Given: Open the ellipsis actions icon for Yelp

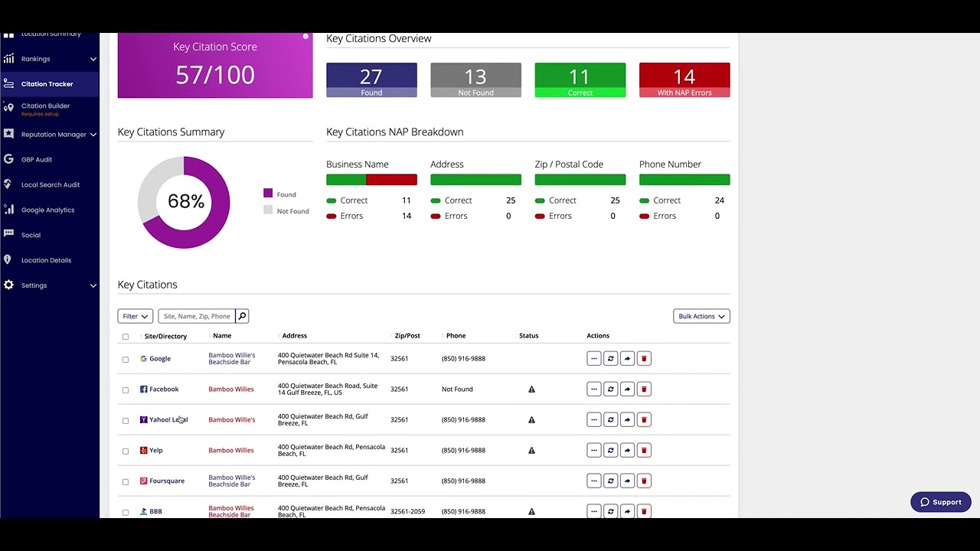Looking at the screenshot, I should point(594,450).
